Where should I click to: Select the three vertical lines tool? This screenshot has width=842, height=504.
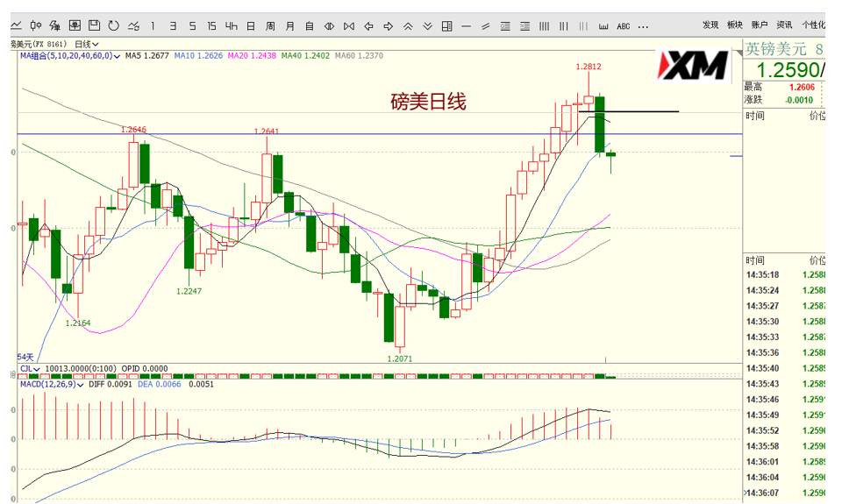click(x=564, y=25)
